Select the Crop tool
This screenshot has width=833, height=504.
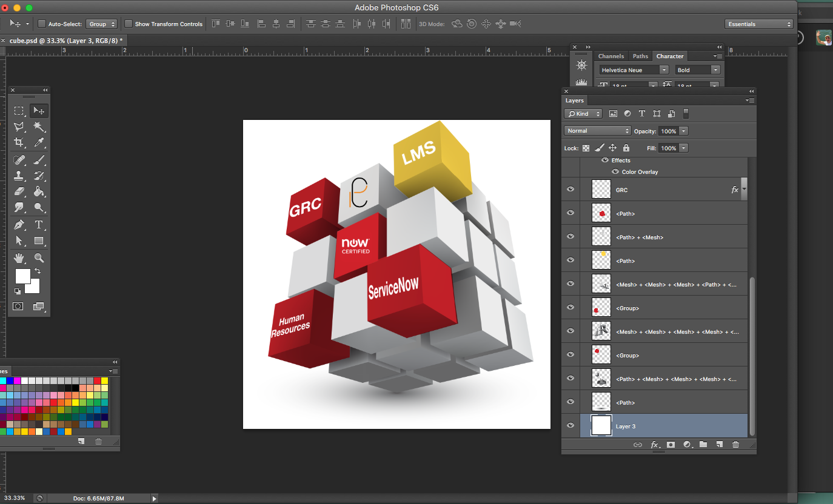(x=19, y=142)
